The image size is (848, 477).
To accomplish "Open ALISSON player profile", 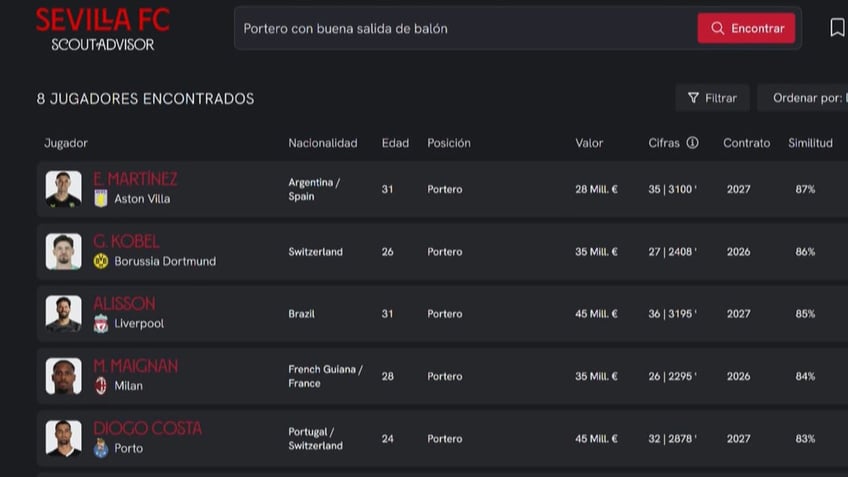I will pos(124,303).
